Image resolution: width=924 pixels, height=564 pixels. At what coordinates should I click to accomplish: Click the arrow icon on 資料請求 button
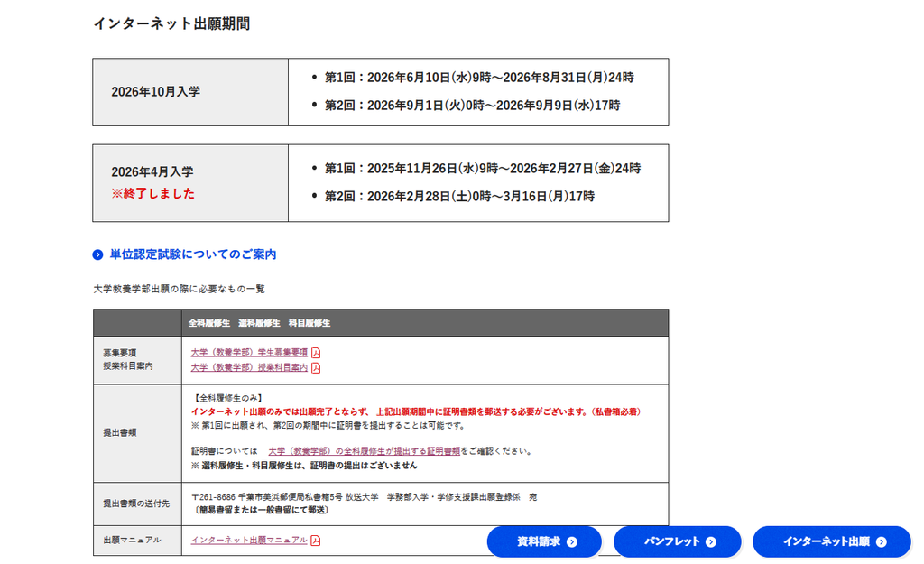[x=571, y=542]
